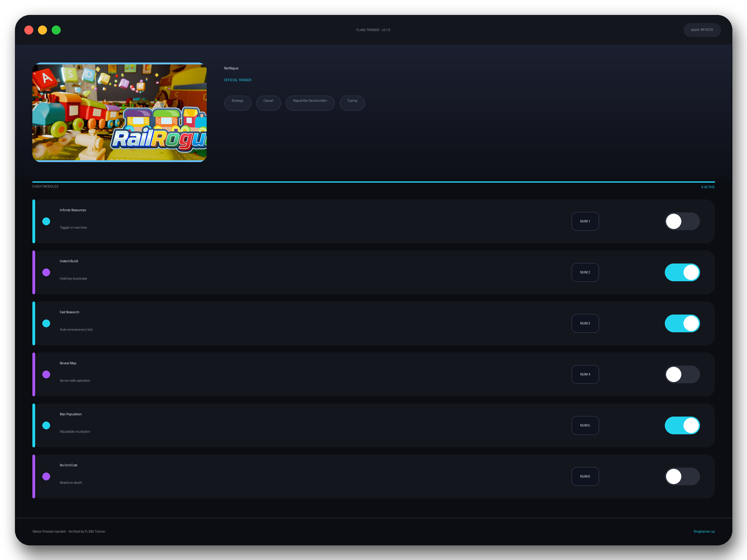Click purple status dot for Instant Build
Viewport: 747px width, 560px height.
click(46, 273)
